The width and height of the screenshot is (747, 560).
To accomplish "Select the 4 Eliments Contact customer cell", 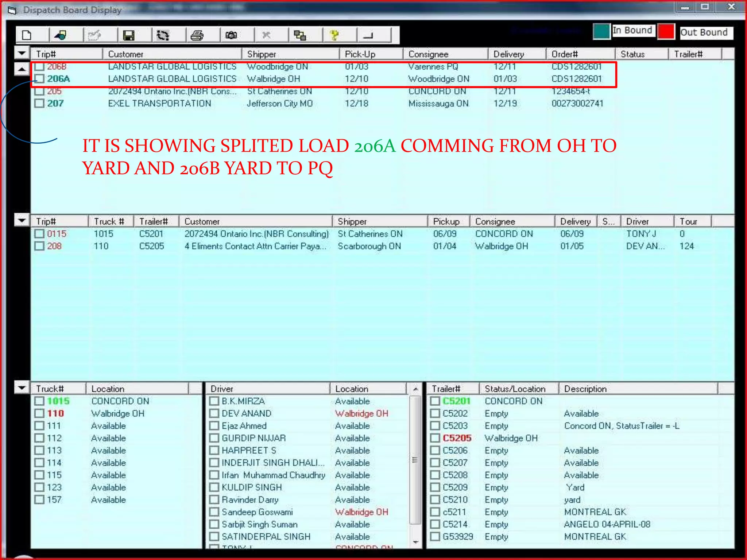I will pyautogui.click(x=255, y=246).
